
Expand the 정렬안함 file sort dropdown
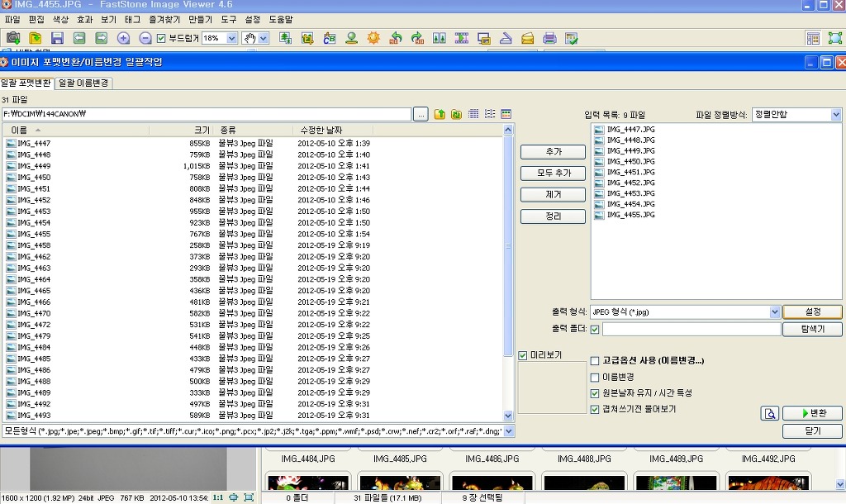pos(835,115)
